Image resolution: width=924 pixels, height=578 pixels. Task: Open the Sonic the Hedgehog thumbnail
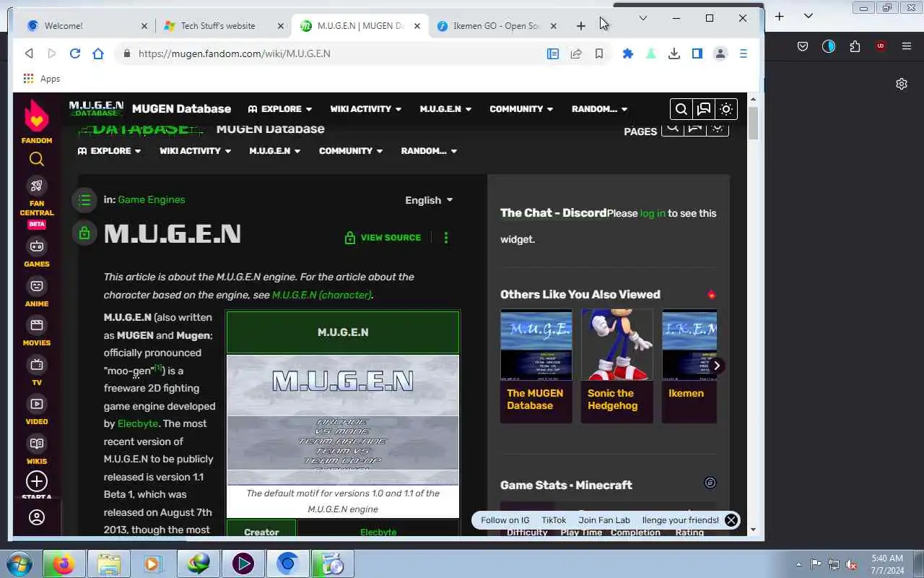(x=617, y=345)
